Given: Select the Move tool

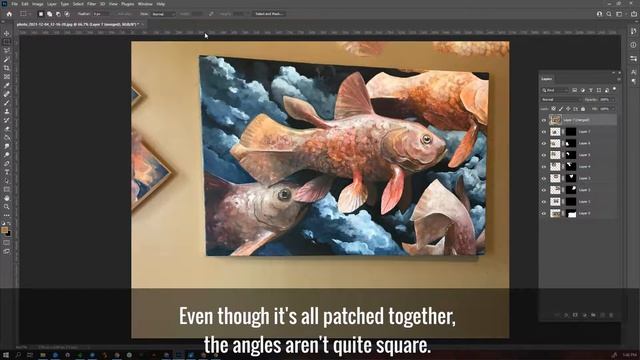Looking at the screenshot, I should coord(7,33).
